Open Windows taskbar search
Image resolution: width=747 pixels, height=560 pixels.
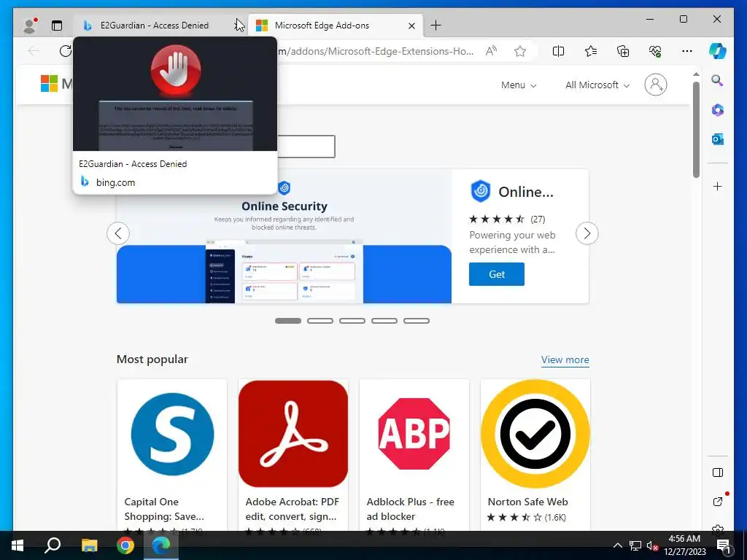53,545
